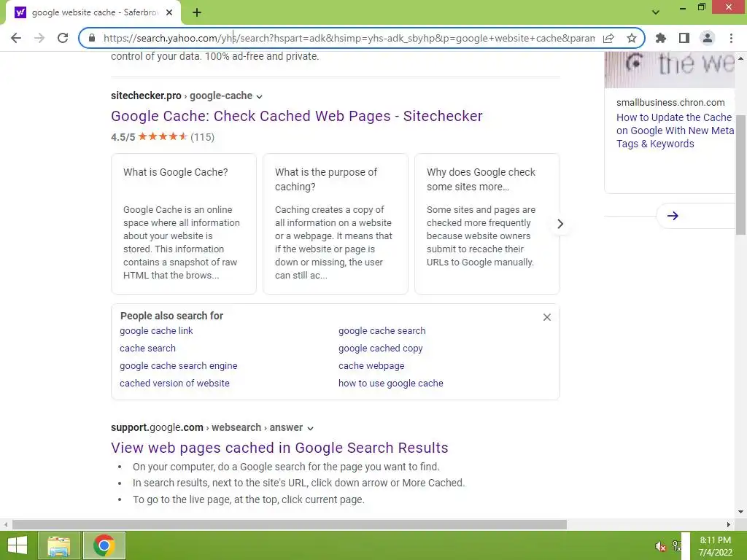Screen dimensions: 747x560
Task: Open File Explorer from the taskbar
Action: click(x=59, y=545)
